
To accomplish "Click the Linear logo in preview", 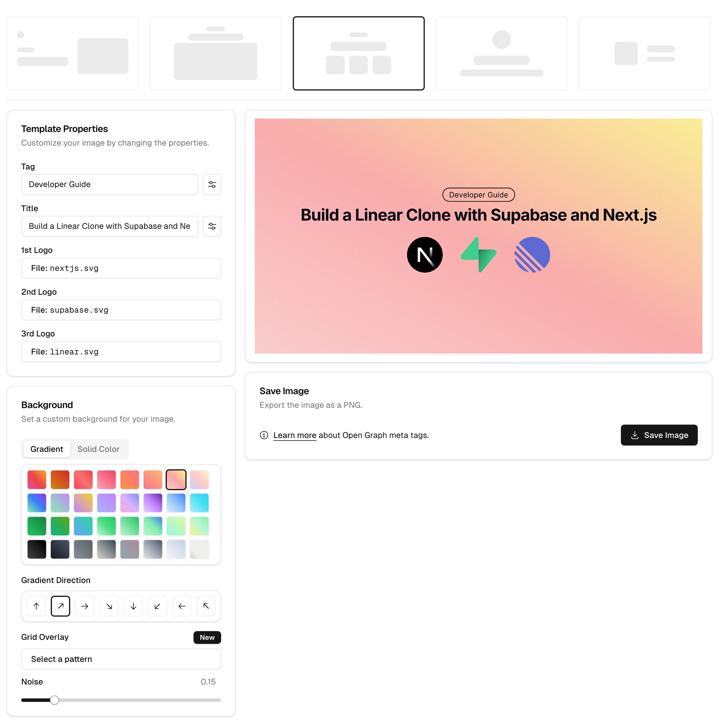I will (x=532, y=255).
